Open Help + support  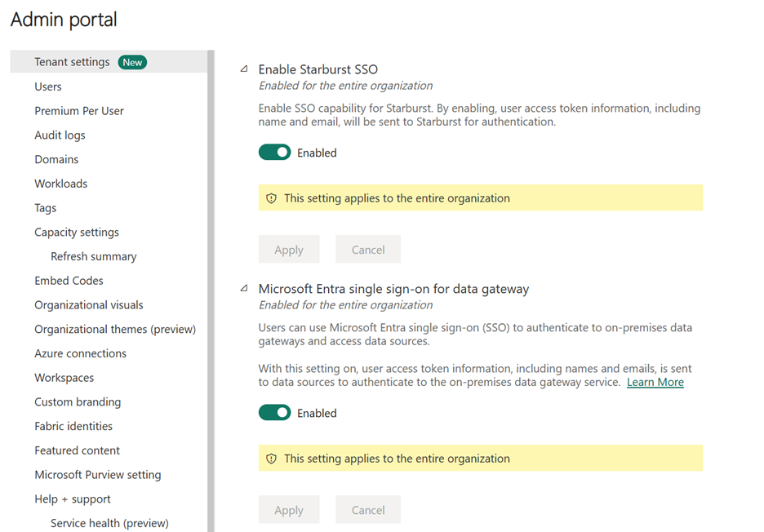(x=73, y=499)
